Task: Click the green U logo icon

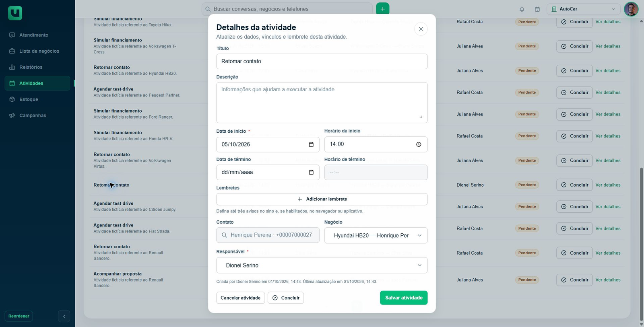Action: click(x=15, y=13)
